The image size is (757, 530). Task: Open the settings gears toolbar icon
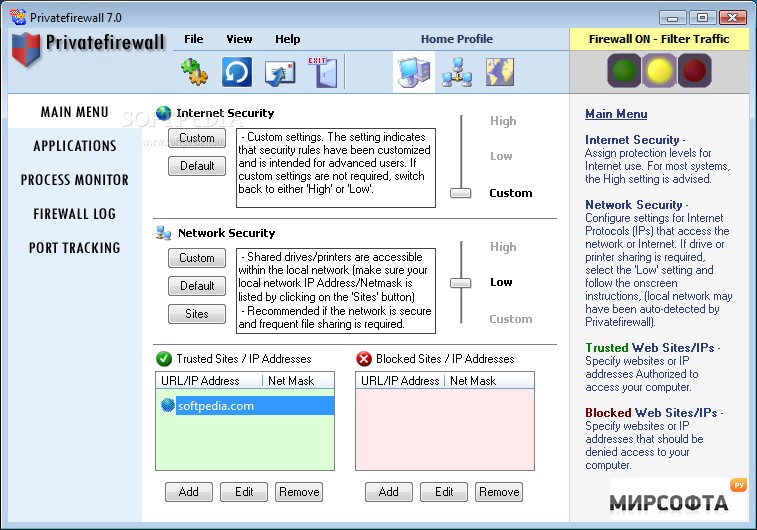pos(195,72)
